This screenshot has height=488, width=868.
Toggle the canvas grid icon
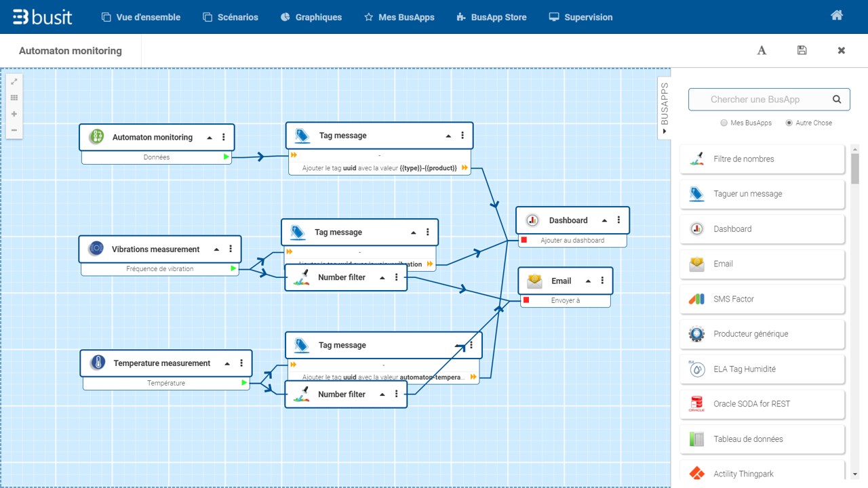click(x=14, y=98)
